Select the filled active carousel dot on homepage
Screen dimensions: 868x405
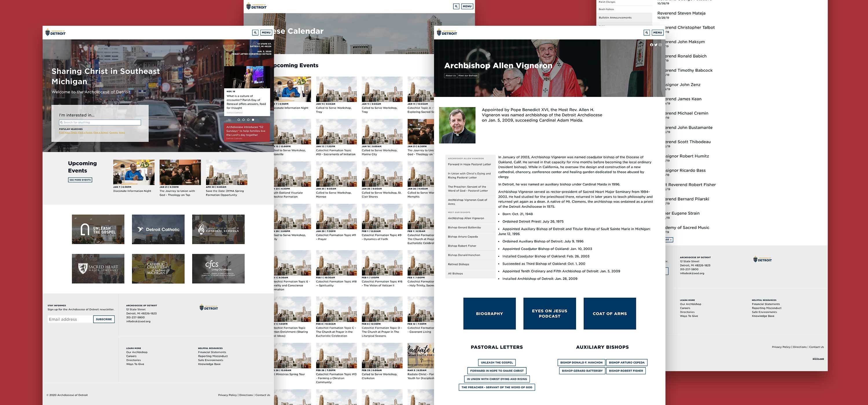(x=253, y=119)
